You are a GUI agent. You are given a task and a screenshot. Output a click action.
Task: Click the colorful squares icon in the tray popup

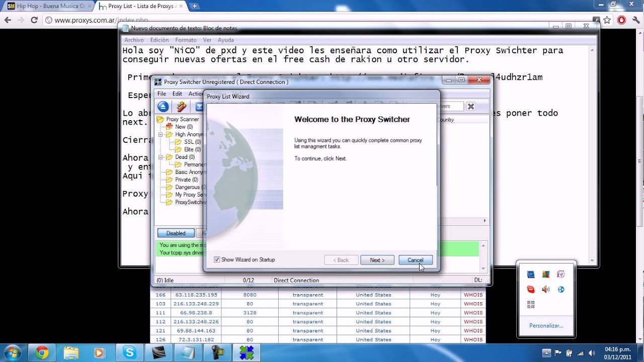coord(545,274)
